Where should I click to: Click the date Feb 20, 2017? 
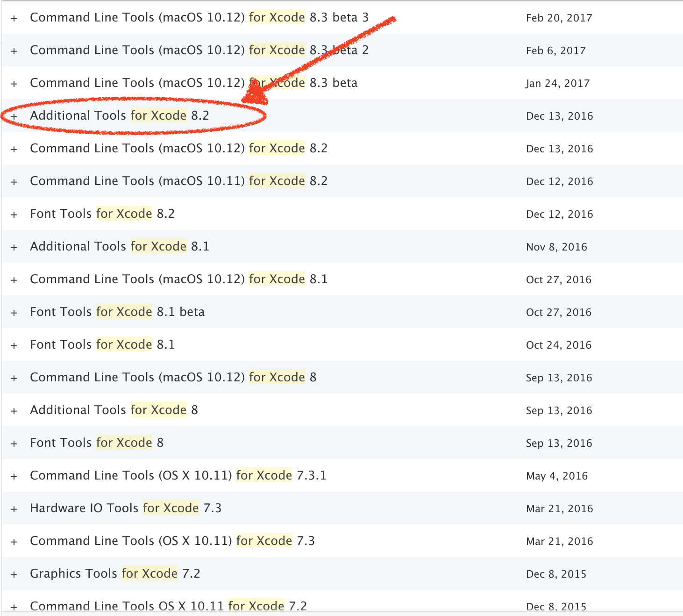click(x=559, y=18)
